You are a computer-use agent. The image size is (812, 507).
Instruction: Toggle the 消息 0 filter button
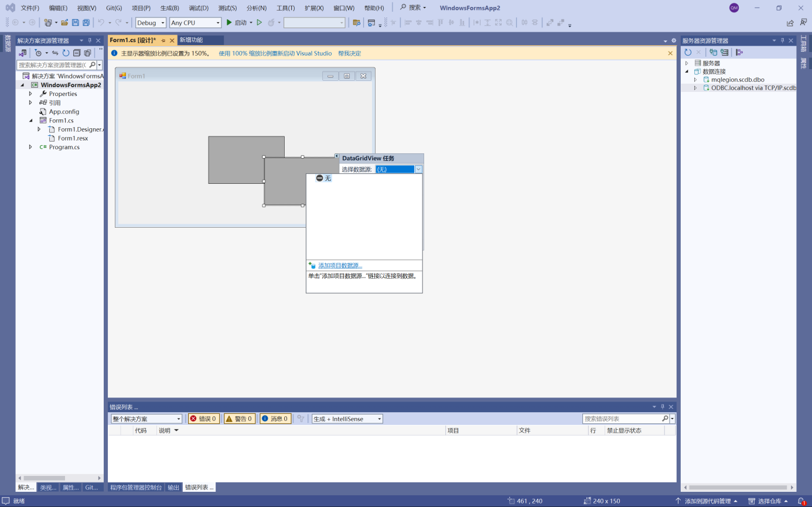[x=275, y=419]
